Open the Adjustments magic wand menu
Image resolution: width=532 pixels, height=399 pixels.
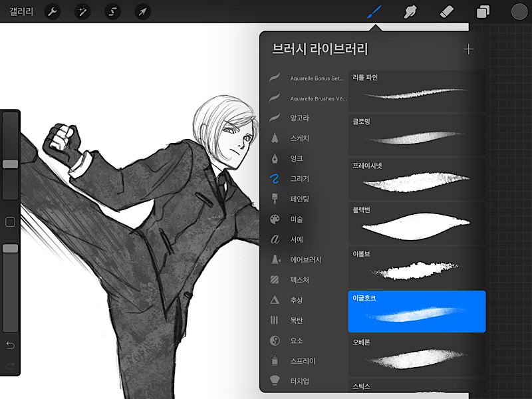click(82, 12)
